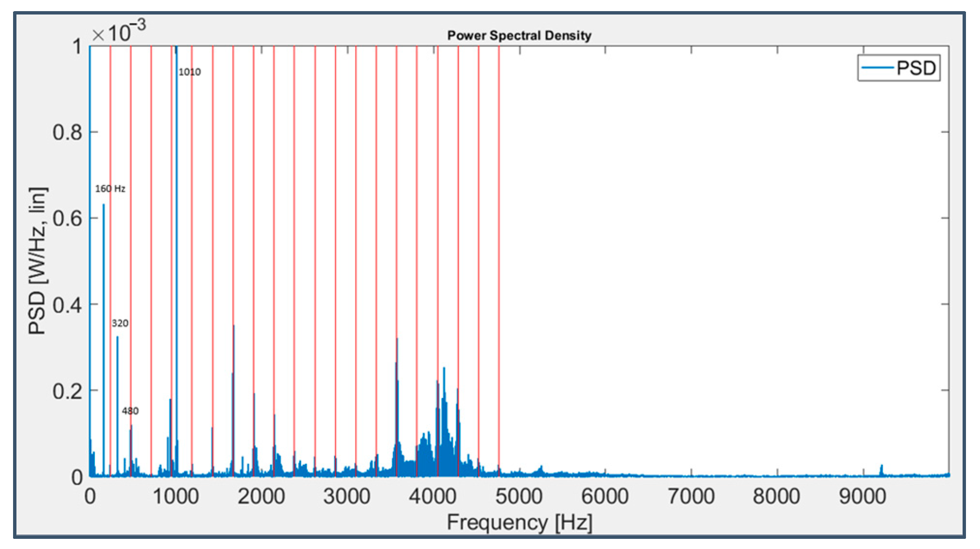Click the 0.8 y-axis tick label

tap(67, 132)
